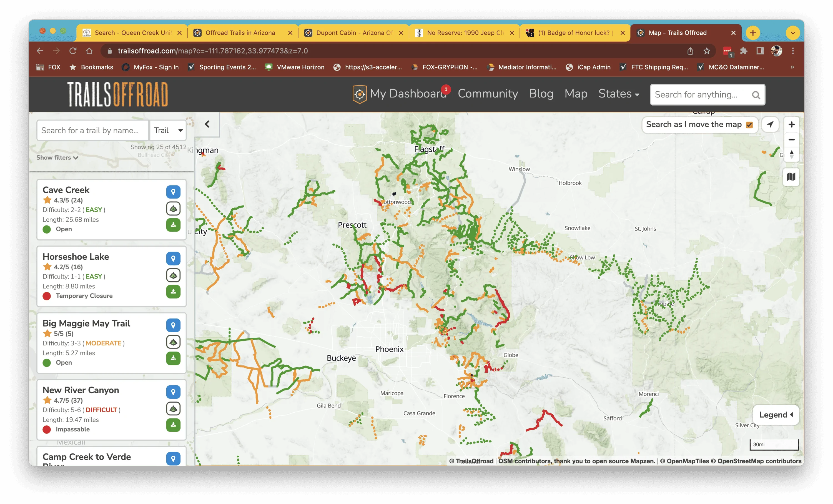833x504 pixels.
Task: Open the Big Maggie May Trail title
Action: (x=86, y=324)
